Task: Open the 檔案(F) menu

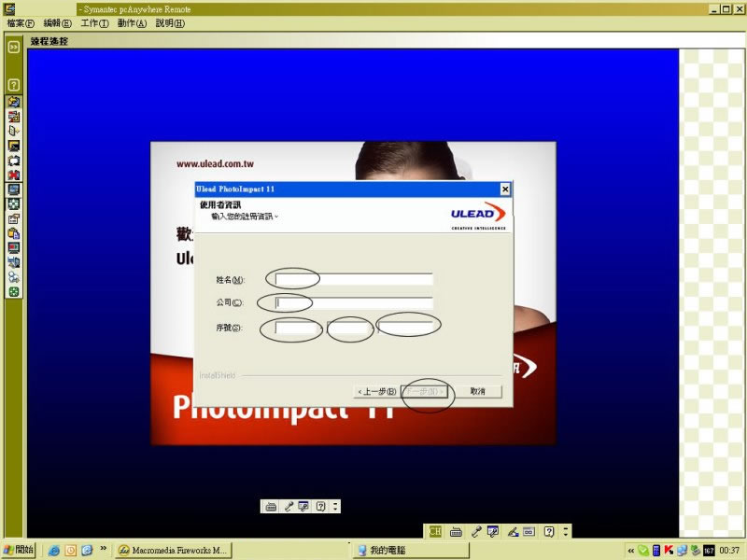Action: coord(21,23)
